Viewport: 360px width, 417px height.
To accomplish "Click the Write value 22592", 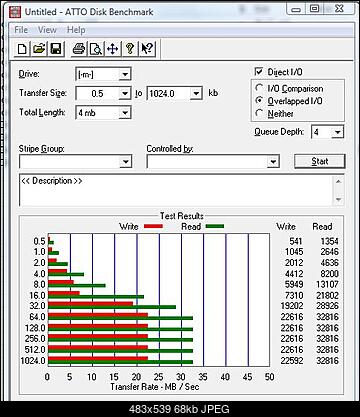I will (292, 361).
